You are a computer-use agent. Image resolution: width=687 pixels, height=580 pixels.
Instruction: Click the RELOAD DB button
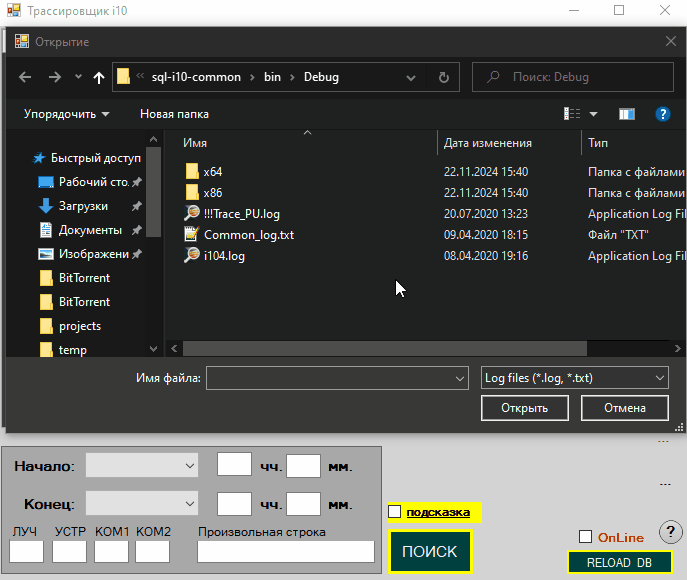pos(620,562)
